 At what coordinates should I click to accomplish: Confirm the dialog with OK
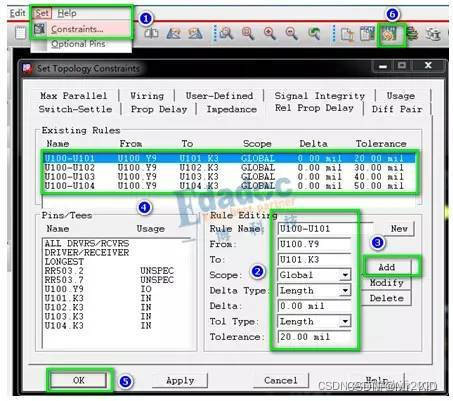pyautogui.click(x=79, y=380)
